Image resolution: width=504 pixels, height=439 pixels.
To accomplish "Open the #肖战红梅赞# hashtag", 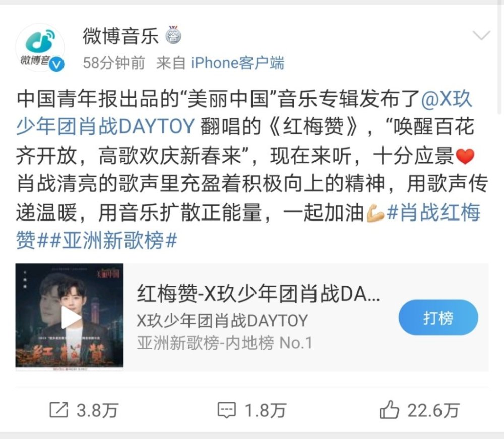I will [248, 227].
